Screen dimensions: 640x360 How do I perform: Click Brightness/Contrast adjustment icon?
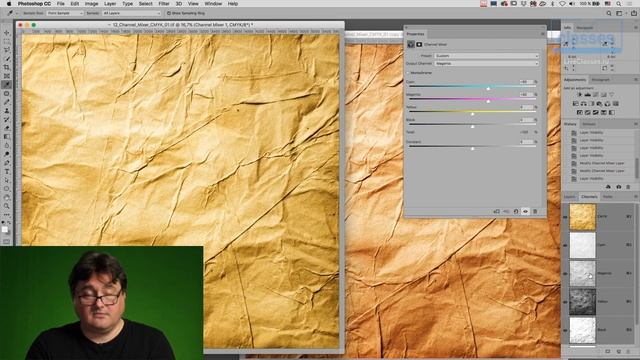pyautogui.click(x=579, y=95)
